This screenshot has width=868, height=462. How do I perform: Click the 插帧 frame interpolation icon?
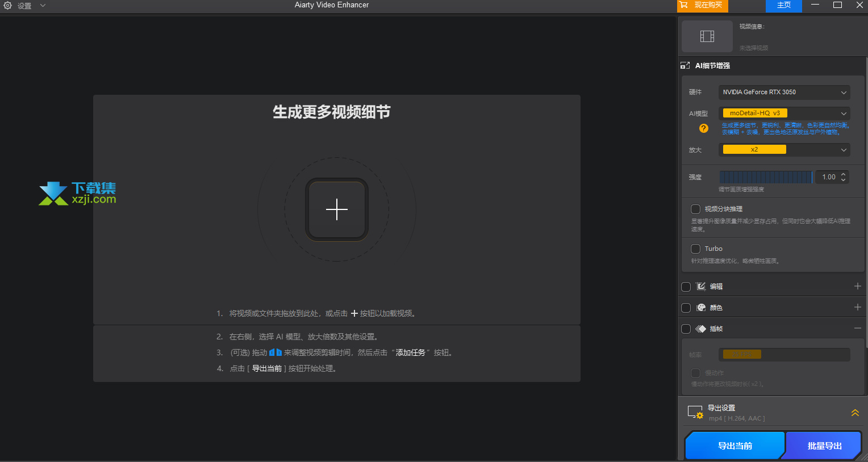[700, 328]
